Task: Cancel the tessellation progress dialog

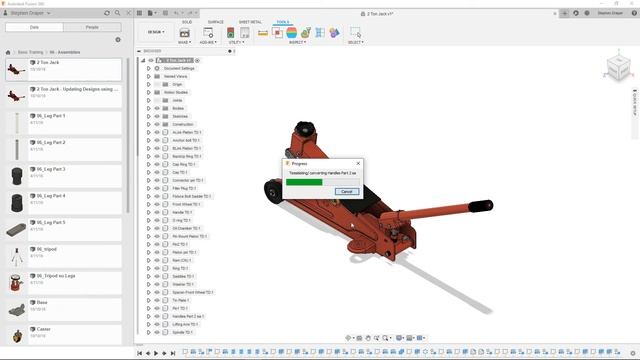Action: pos(347,191)
